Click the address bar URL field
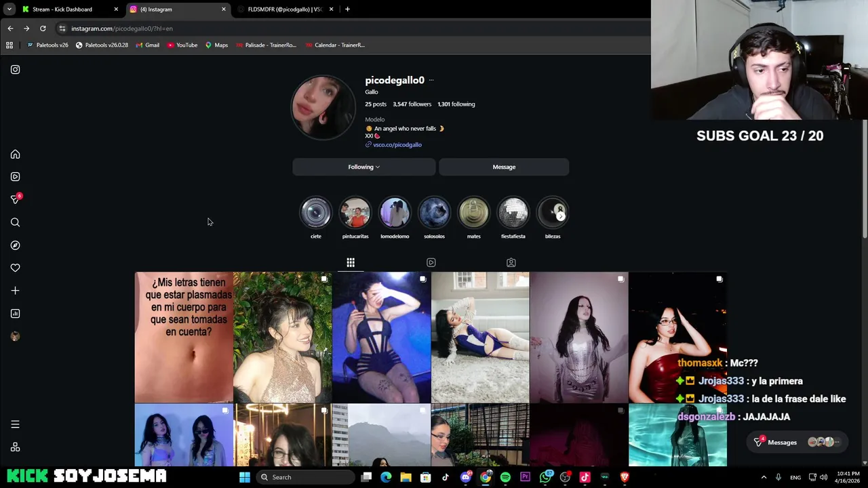This screenshot has width=868, height=488. click(x=353, y=28)
